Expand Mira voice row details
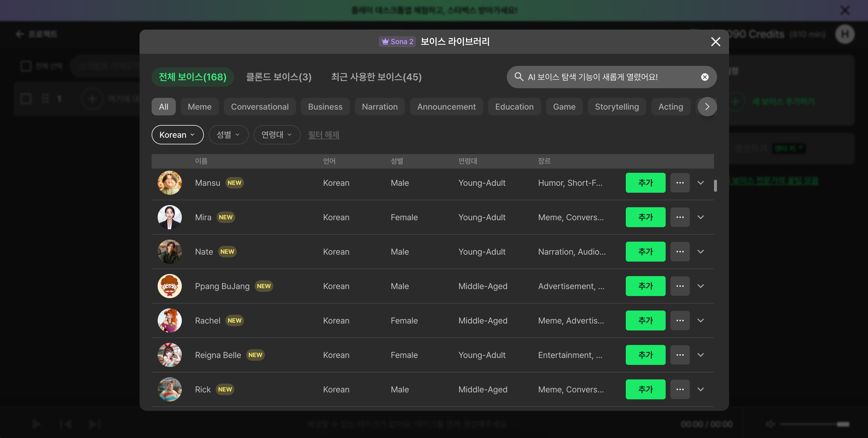868x438 pixels. [701, 217]
